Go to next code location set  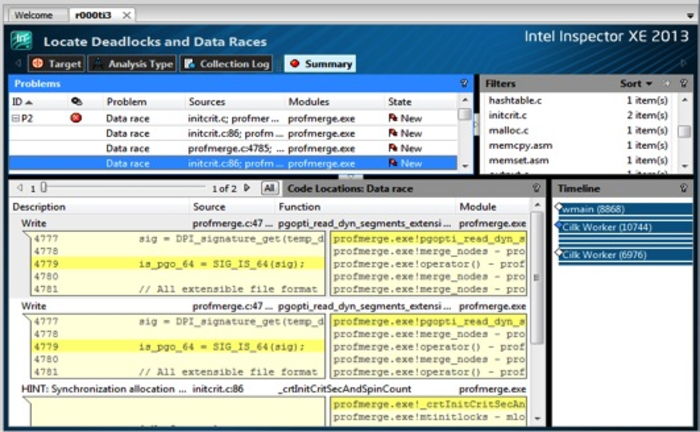click(247, 188)
